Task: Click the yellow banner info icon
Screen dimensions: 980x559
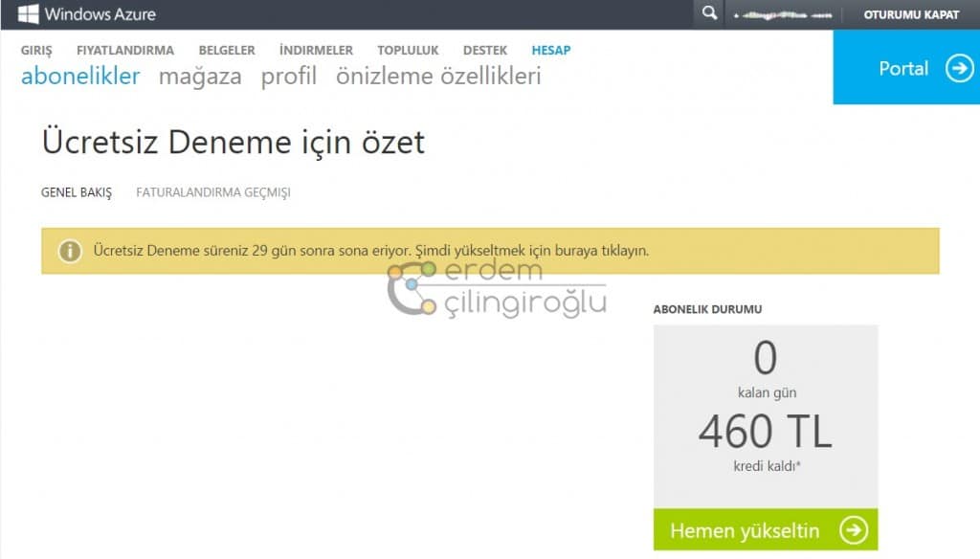Action: coord(70,251)
